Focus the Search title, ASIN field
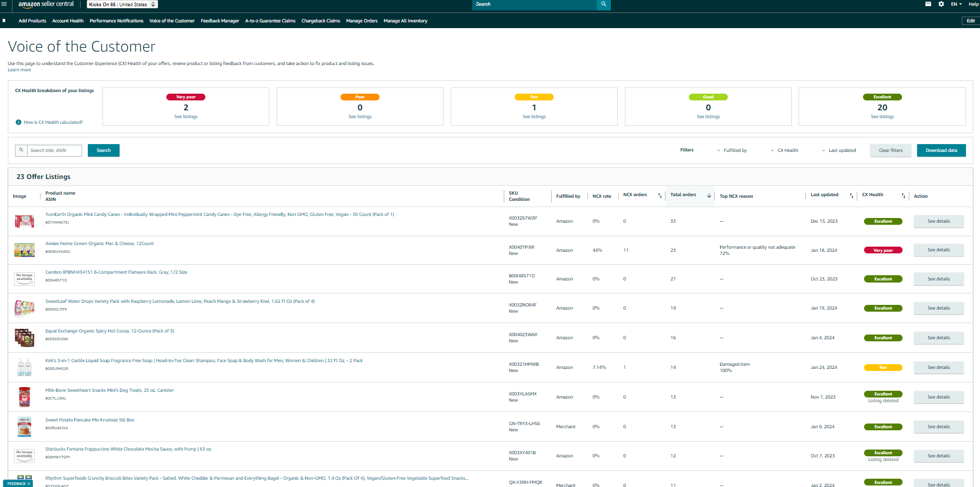Viewport: 980px width, 487px height. 54,150
